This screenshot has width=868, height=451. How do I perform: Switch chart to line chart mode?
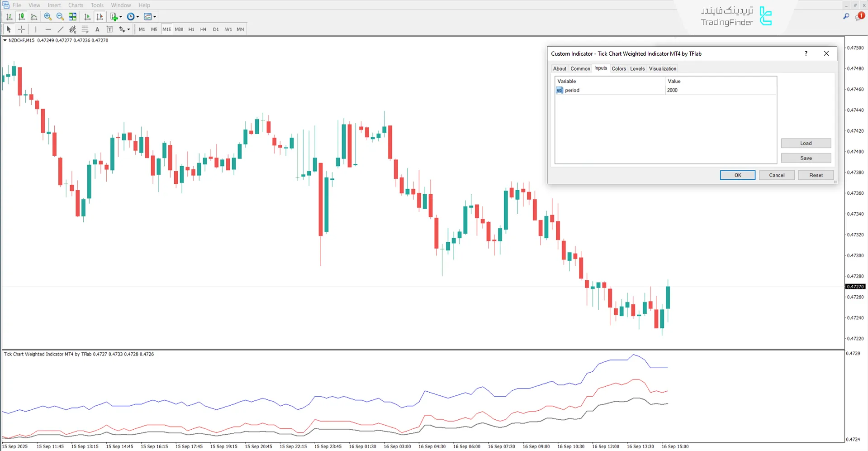click(34, 17)
